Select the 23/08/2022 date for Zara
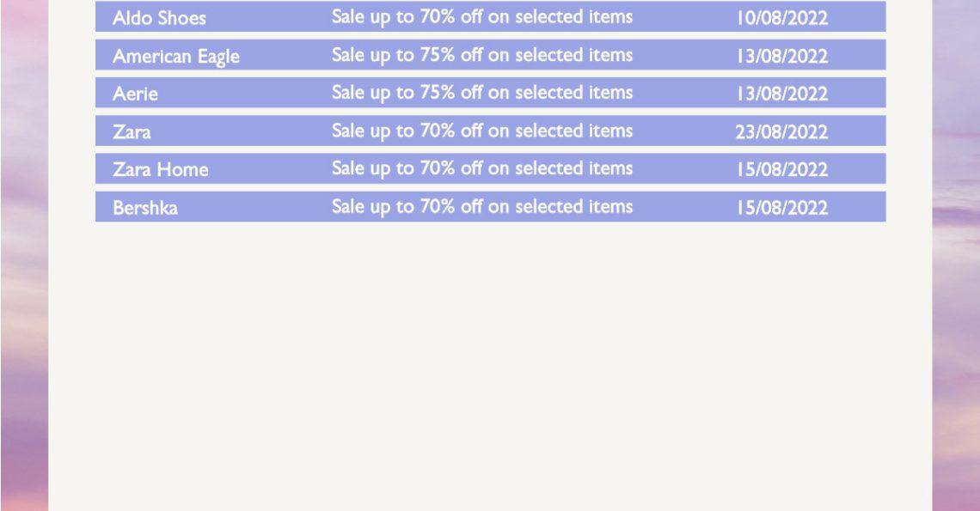980x511 pixels. click(x=781, y=131)
